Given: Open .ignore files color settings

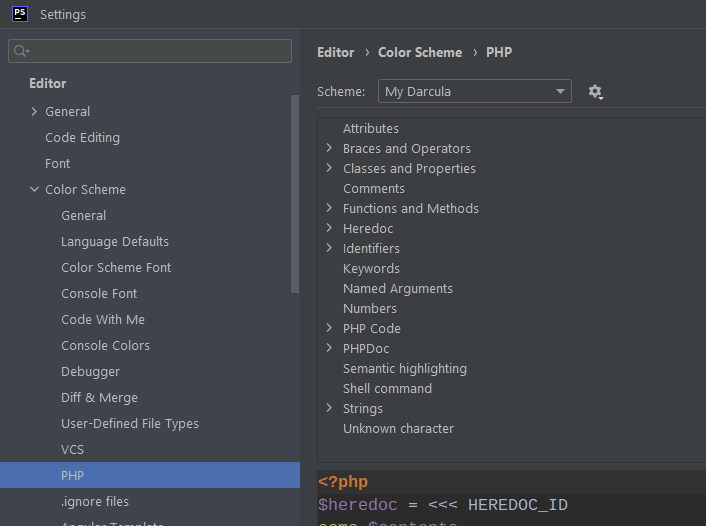Looking at the screenshot, I should pos(95,501).
